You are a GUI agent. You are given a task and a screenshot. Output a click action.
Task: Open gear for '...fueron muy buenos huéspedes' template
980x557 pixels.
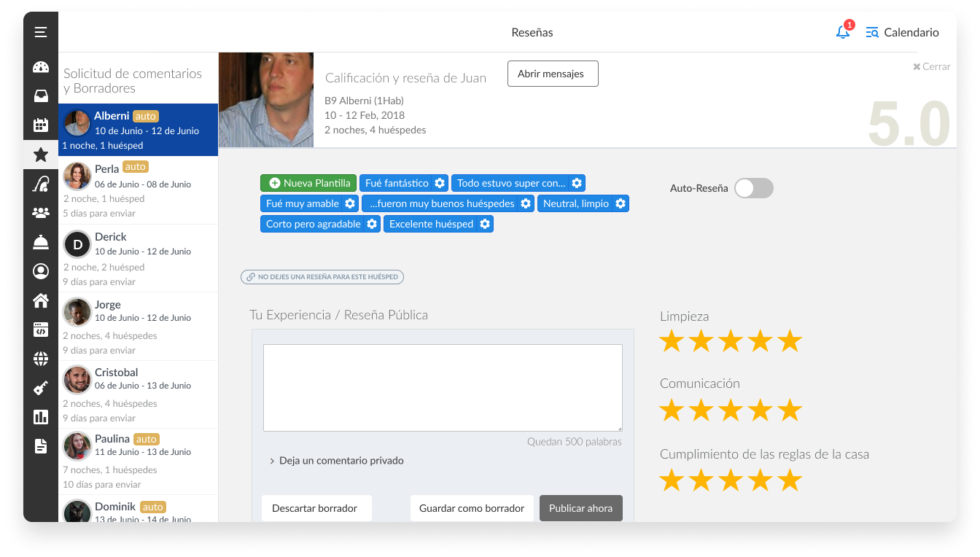click(x=526, y=203)
